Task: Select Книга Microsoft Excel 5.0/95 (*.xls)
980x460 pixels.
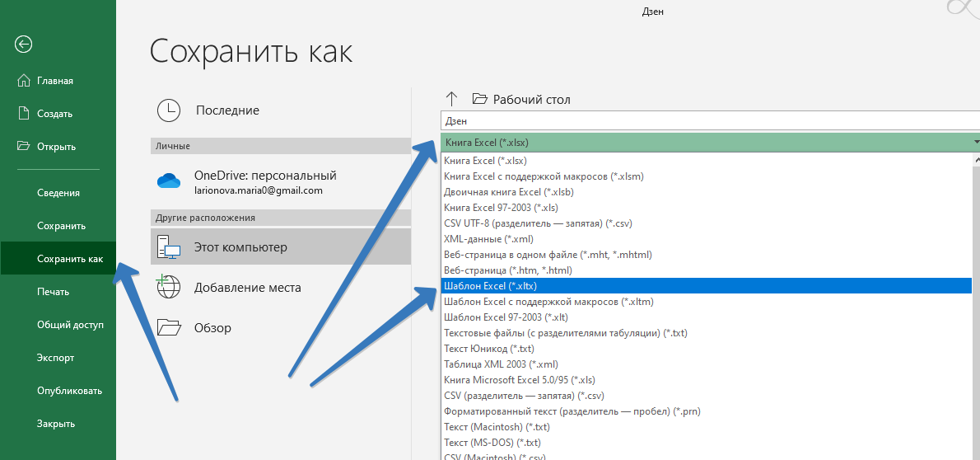Action: [x=707, y=380]
